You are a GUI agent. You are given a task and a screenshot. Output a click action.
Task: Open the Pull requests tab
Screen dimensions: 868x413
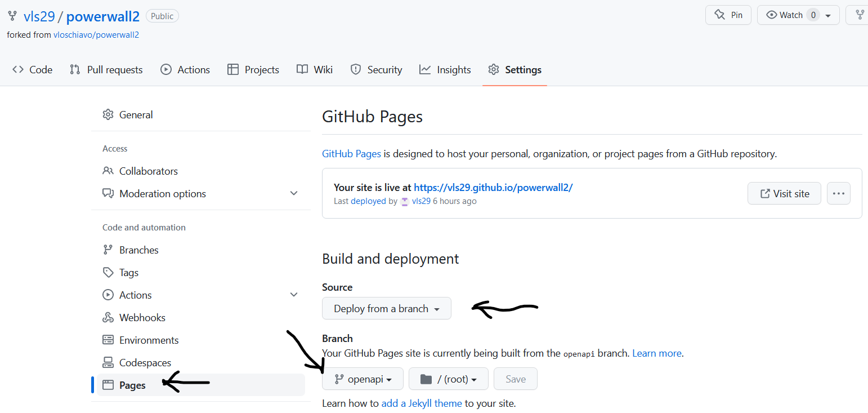pos(106,70)
